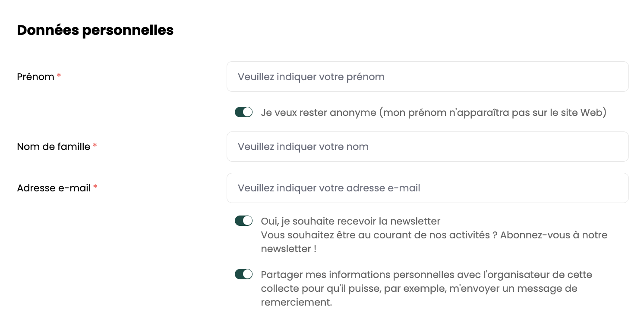Click the word "remerciement." in the sharing label
Viewport: 644px width, 325px height.
click(297, 302)
